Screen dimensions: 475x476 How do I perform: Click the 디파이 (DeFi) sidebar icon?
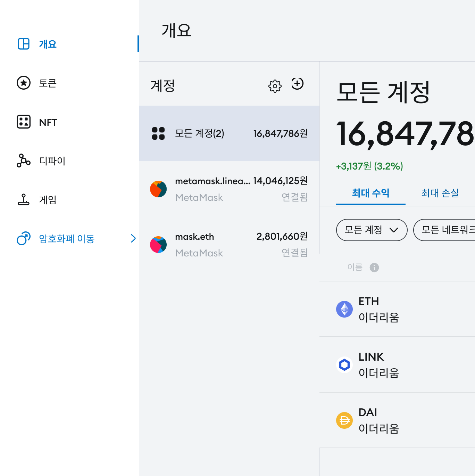point(23,161)
